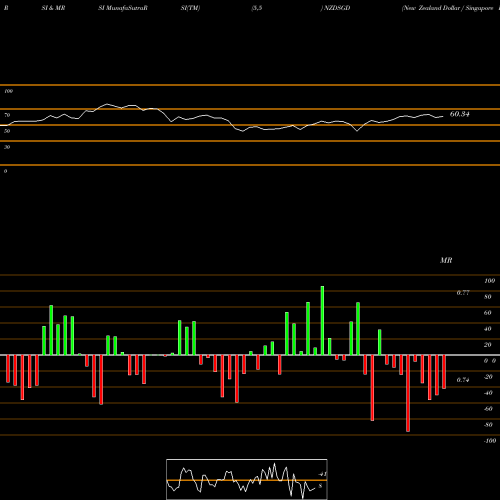Click the 0 label on the RSI axis
Viewport: 500px width, 500px height.
5,171
